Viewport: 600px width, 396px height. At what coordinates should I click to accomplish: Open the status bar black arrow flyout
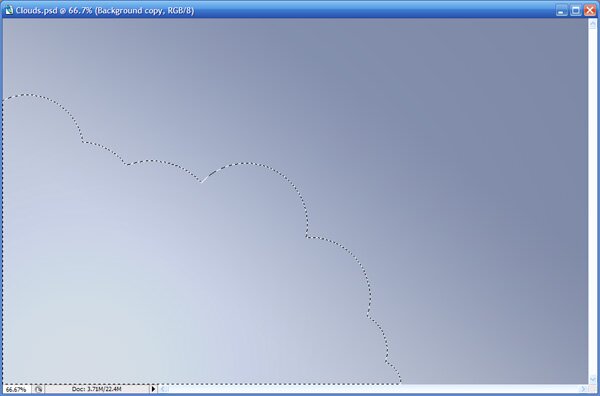153,389
